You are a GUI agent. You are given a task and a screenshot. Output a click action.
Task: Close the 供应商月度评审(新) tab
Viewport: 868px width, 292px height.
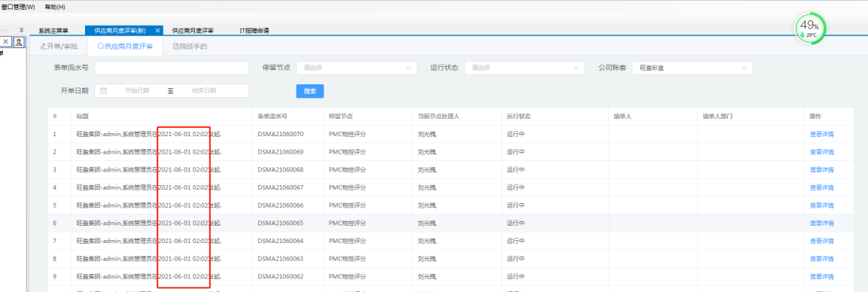tap(158, 30)
